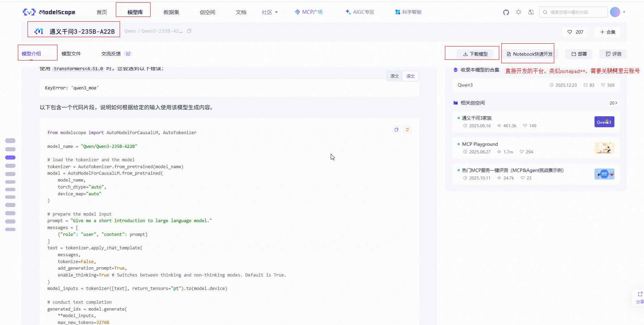Click the magnifier icon in the search box

point(545,12)
